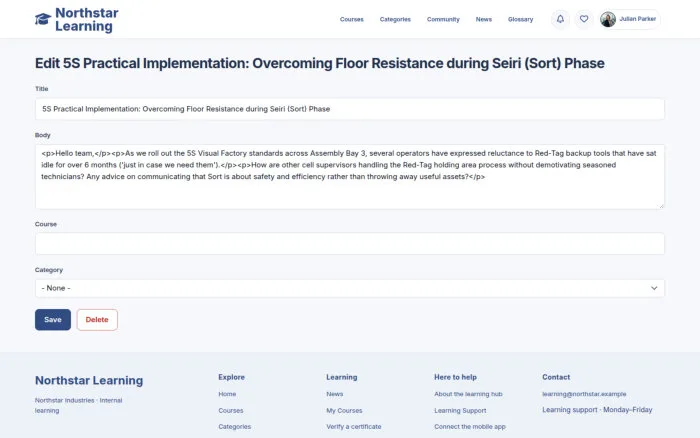Save the post edits

point(53,320)
